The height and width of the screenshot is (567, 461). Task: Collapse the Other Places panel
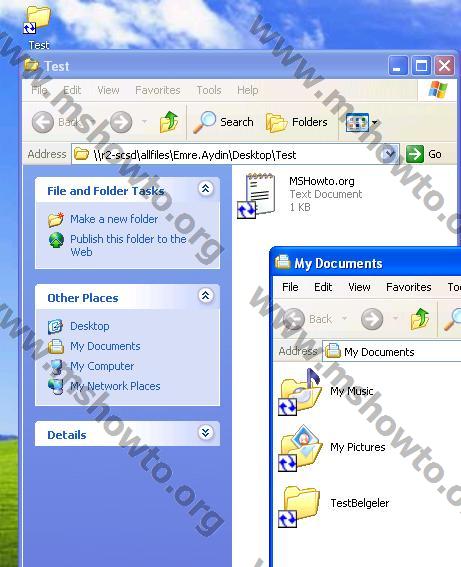pos(206,295)
